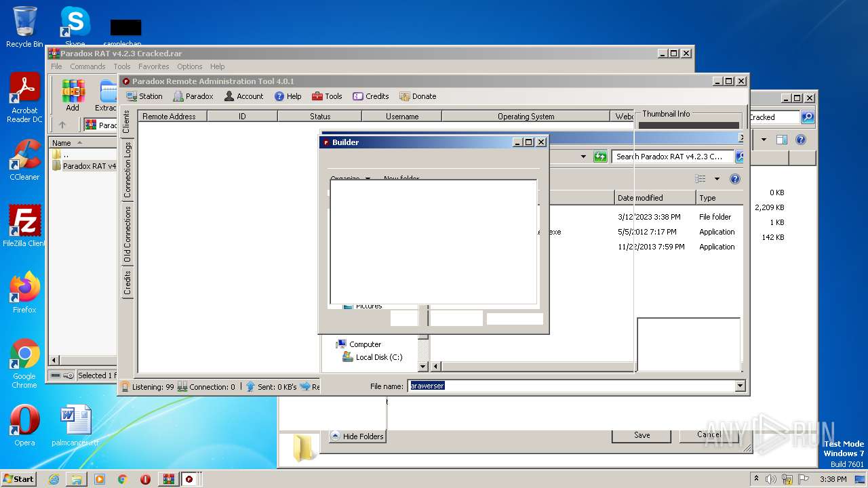Sort by Operating System column
Screen dimensions: 868x488
(526, 117)
